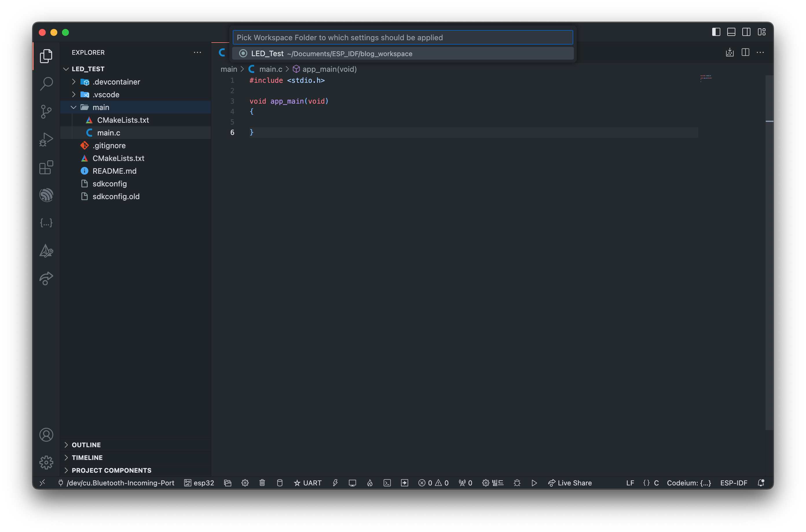Open the Extensions view
This screenshot has width=806, height=532.
[46, 167]
